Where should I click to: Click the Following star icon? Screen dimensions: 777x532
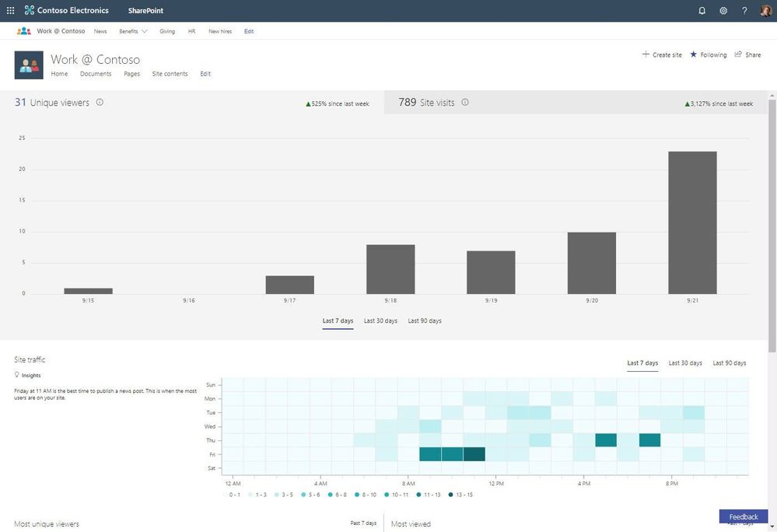point(693,54)
